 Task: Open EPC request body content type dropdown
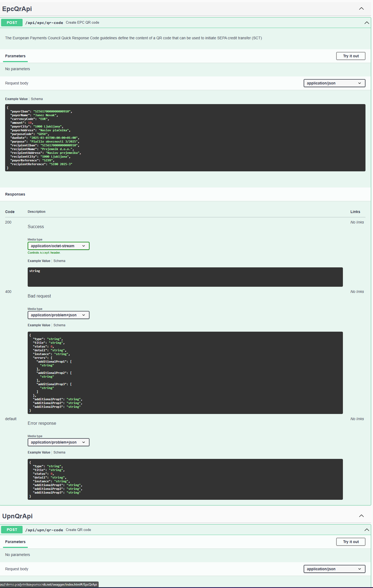click(334, 83)
